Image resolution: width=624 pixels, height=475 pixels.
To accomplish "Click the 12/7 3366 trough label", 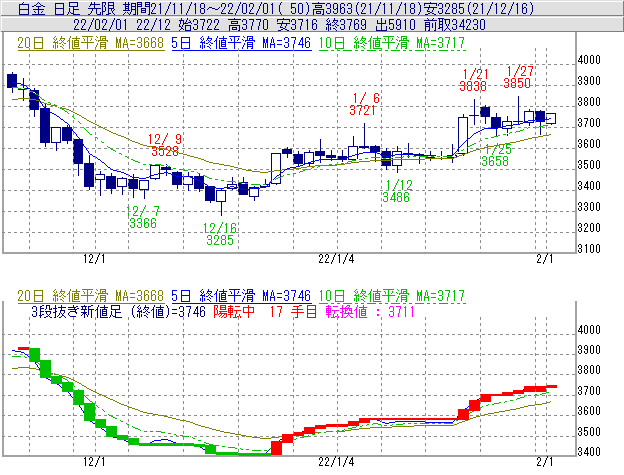I will (x=143, y=217).
